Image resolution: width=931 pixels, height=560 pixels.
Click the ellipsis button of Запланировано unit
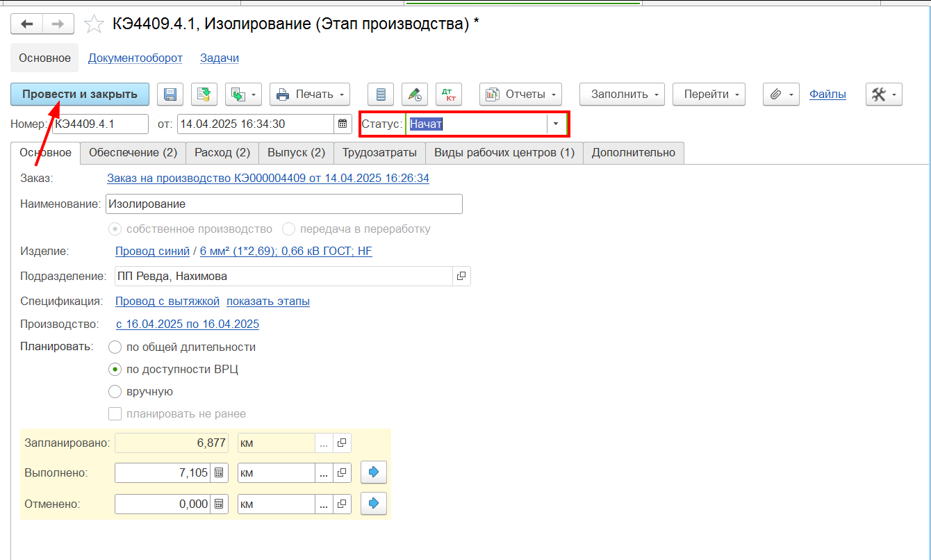click(x=324, y=443)
